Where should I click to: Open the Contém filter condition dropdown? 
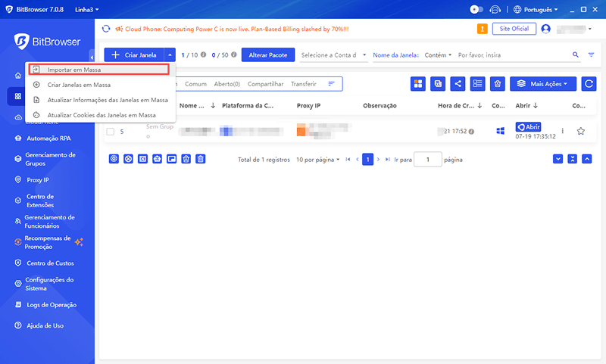pyautogui.click(x=438, y=55)
